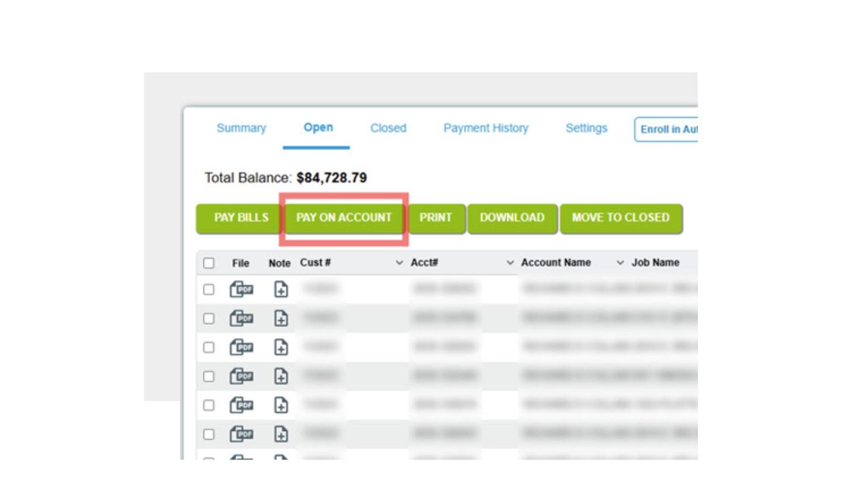Go to the Closed tab
This screenshot has height=488, width=868.
pyautogui.click(x=388, y=128)
